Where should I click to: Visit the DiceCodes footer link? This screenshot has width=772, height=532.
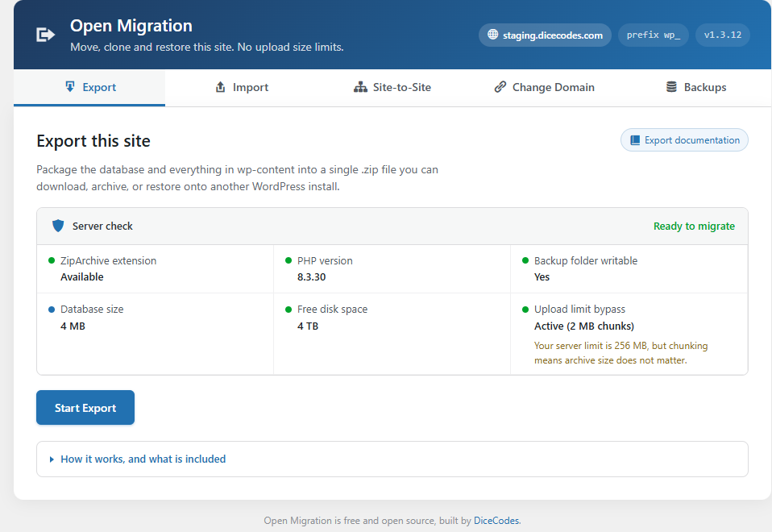click(496, 521)
